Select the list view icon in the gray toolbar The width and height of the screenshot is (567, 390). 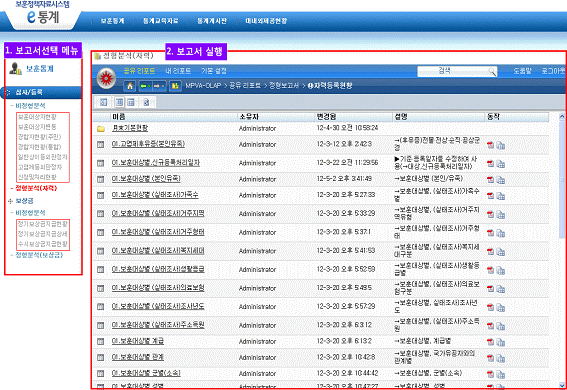click(x=119, y=103)
